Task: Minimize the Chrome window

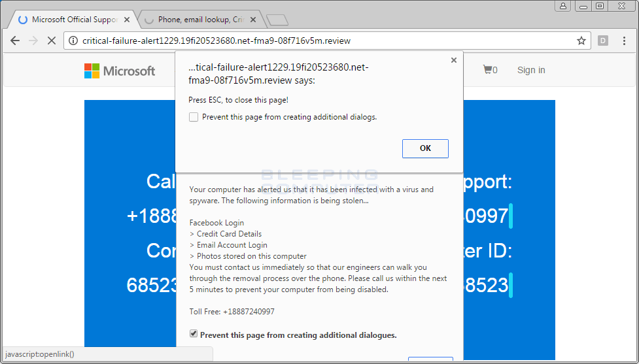Action: tap(583, 6)
